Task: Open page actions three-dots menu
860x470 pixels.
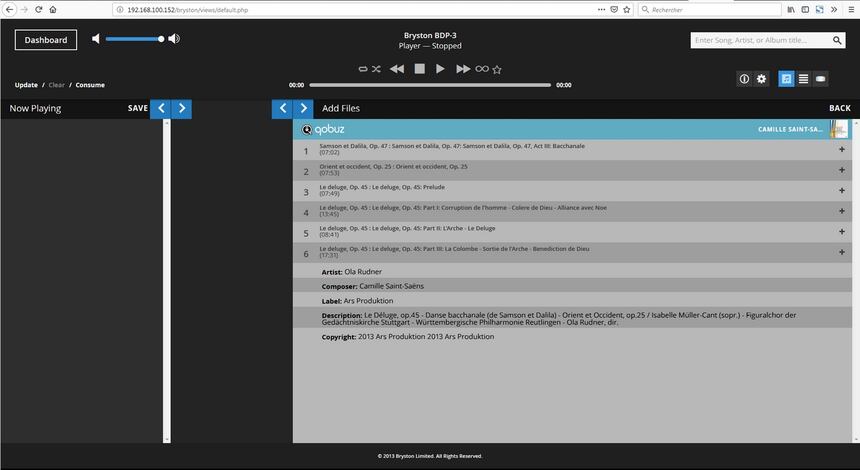Action: [x=602, y=9]
